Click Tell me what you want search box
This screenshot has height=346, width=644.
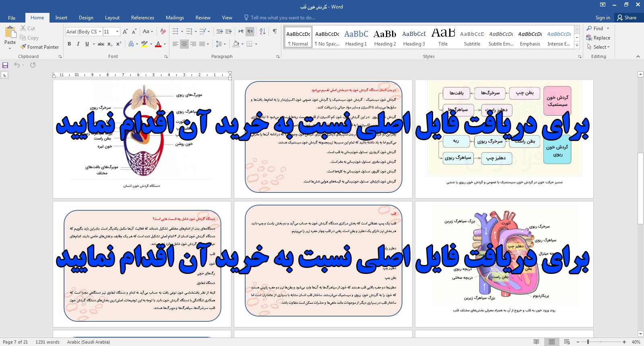pos(279,18)
